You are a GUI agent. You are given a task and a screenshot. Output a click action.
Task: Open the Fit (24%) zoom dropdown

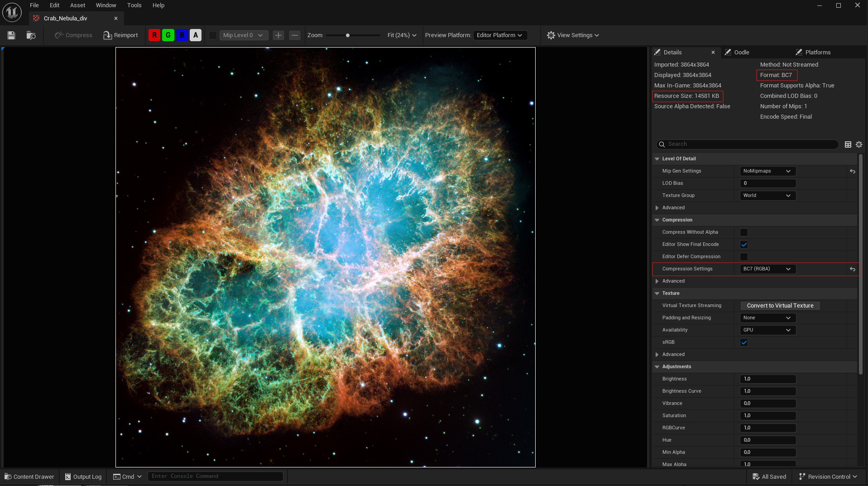coord(402,35)
